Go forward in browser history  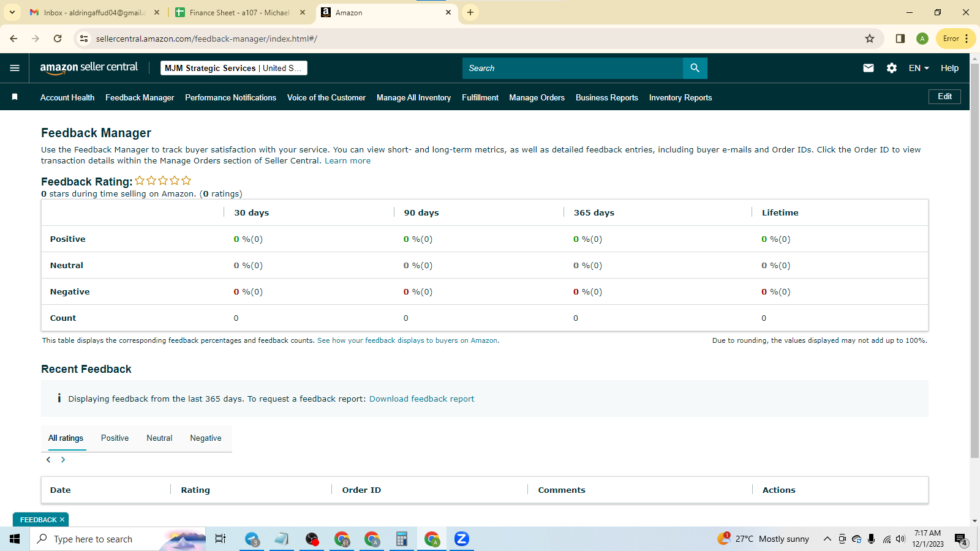pos(36,39)
